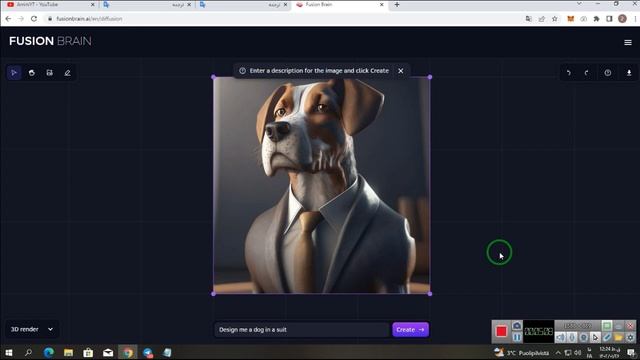Go back in browser history
The height and width of the screenshot is (360, 640).
pos(8,19)
